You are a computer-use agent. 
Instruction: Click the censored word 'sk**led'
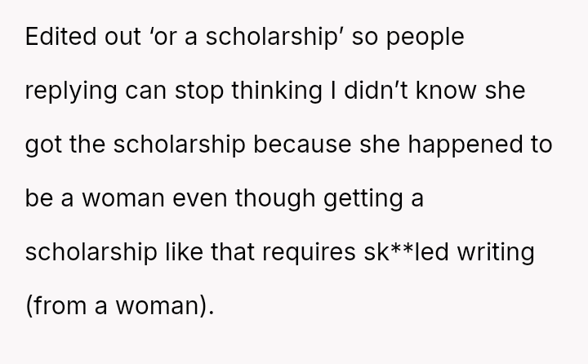click(x=406, y=251)
